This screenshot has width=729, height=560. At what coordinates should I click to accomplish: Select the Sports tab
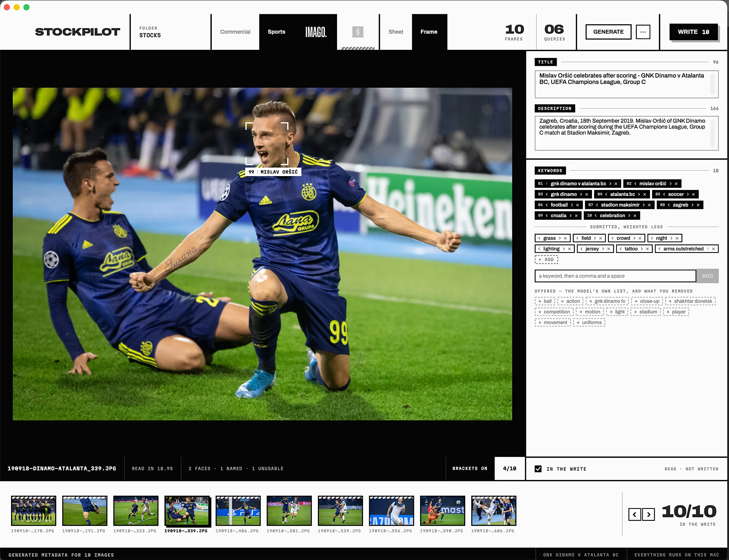(277, 32)
